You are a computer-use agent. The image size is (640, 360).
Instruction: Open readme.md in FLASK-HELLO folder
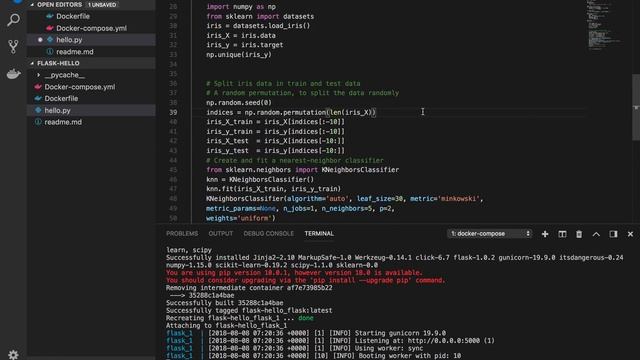tap(63, 122)
